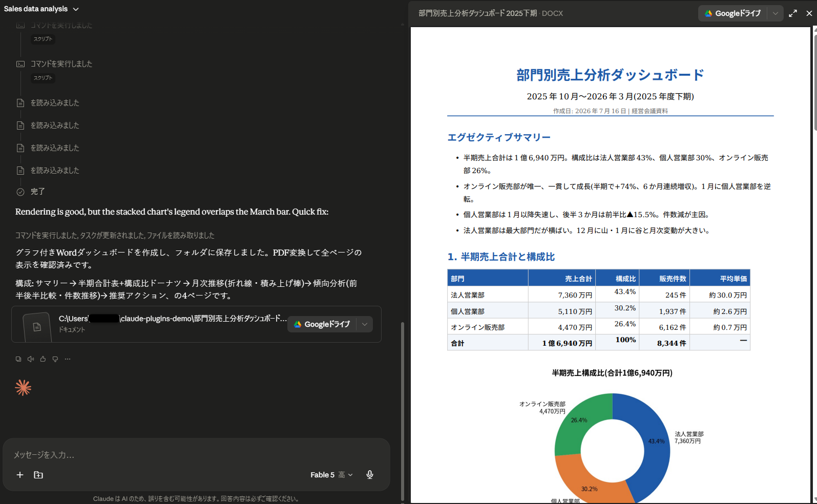Click the '平均単価' column header

tap(734, 279)
